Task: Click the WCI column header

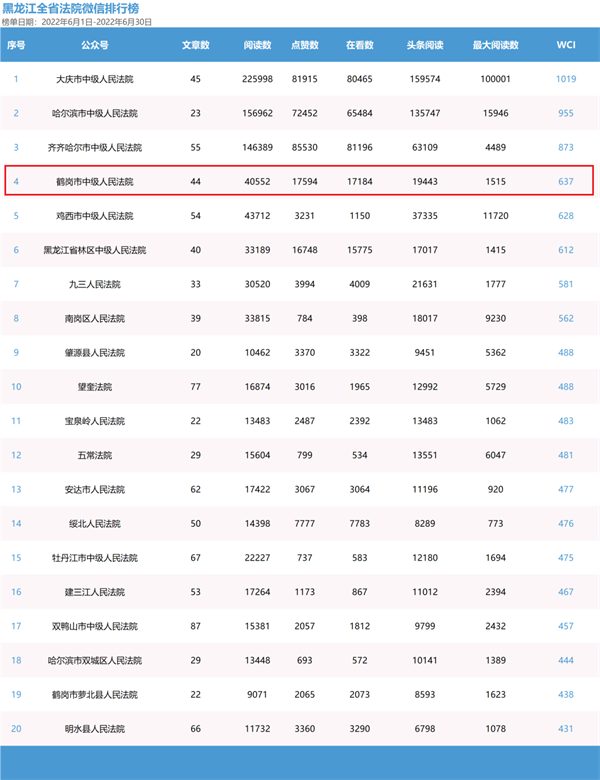Action: coord(566,45)
